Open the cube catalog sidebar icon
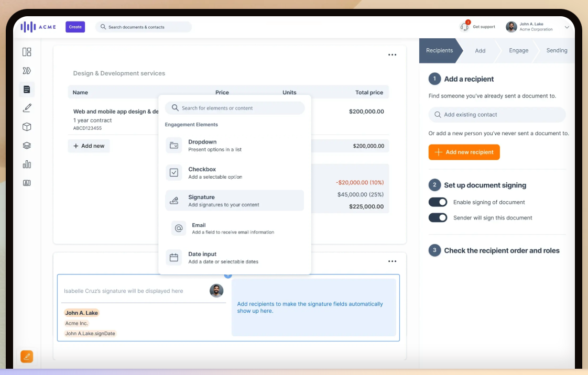This screenshot has width=588, height=375. coord(27,127)
